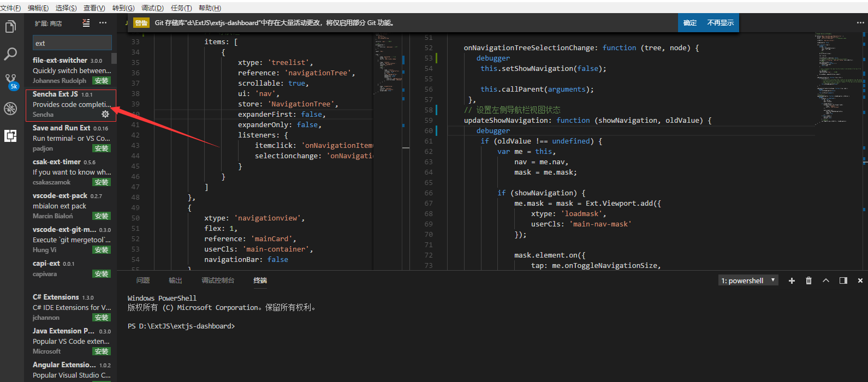
Task: Open Source Control view with 5k badge
Action: (10, 81)
